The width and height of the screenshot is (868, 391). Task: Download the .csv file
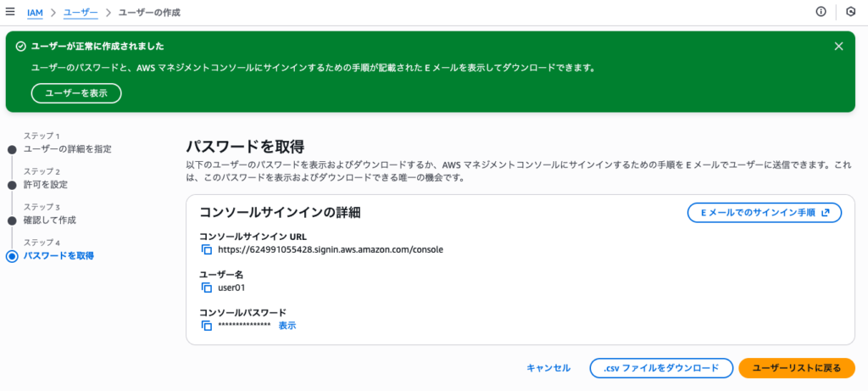point(661,368)
